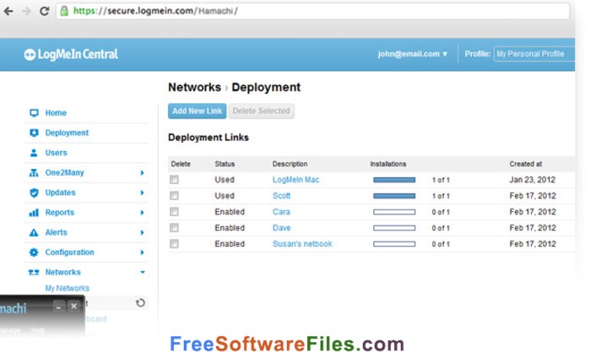This screenshot has height=364, width=591.
Task: Open Home in the sidebar
Action: (x=56, y=113)
